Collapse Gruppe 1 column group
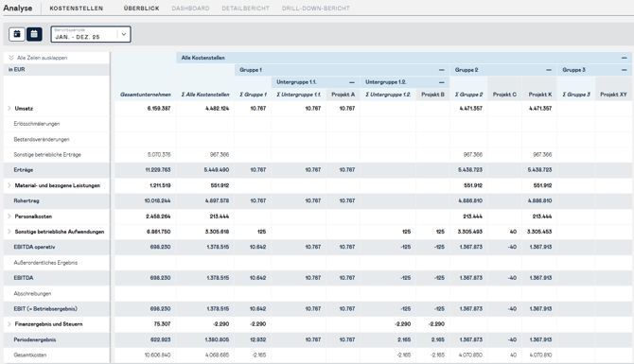 442,70
